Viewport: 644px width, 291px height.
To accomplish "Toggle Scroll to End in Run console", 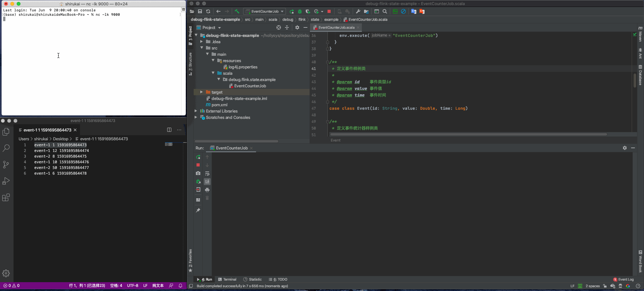I will point(207,181).
